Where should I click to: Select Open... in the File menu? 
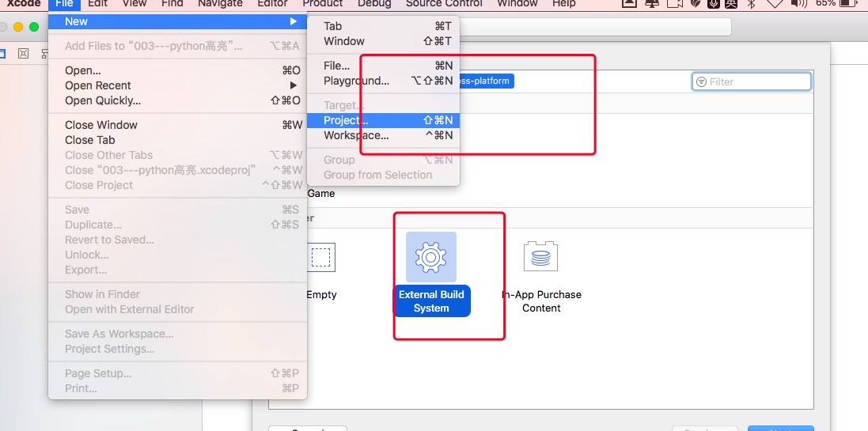click(x=177, y=70)
